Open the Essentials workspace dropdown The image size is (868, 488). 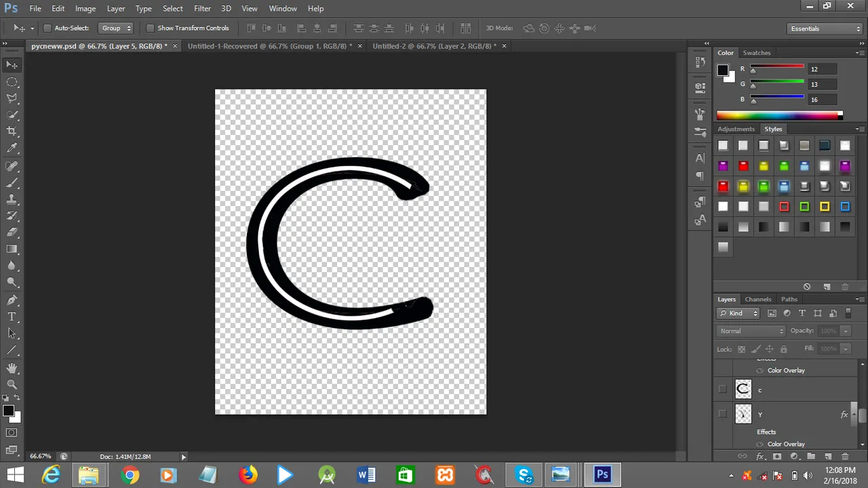coord(825,28)
